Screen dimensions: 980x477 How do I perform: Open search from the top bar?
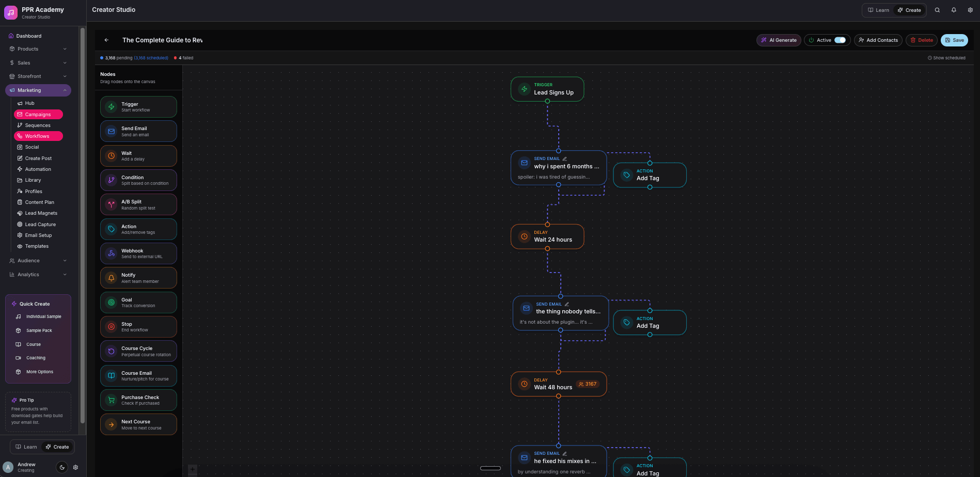[x=937, y=10]
